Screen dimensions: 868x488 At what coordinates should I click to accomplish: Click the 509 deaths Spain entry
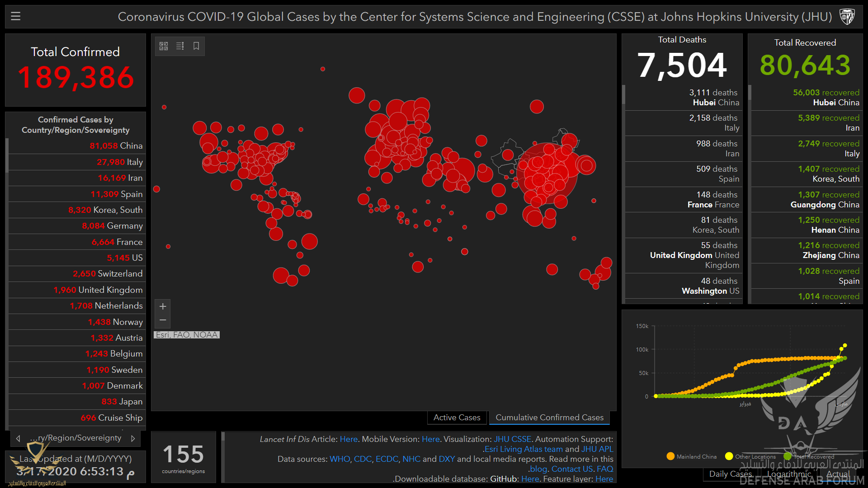[x=683, y=174]
